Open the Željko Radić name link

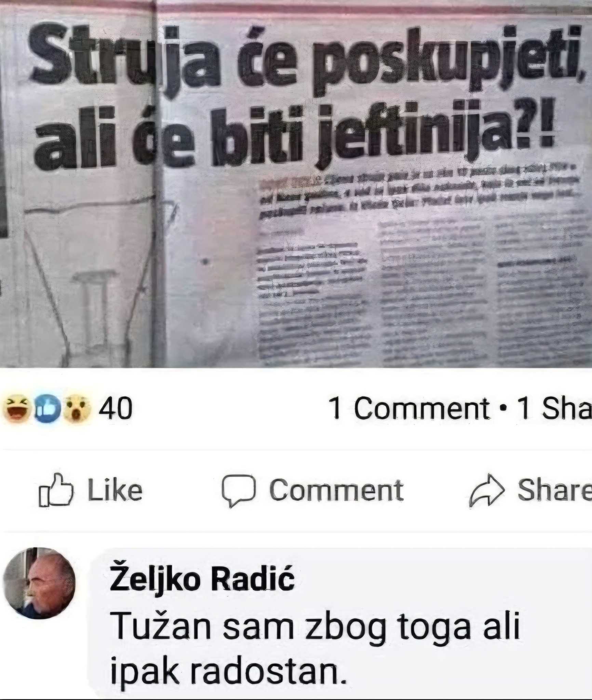pos(202,580)
